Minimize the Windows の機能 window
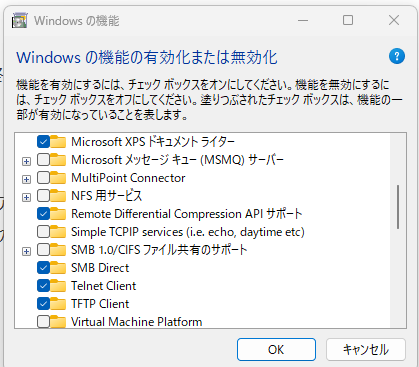 click(x=303, y=20)
